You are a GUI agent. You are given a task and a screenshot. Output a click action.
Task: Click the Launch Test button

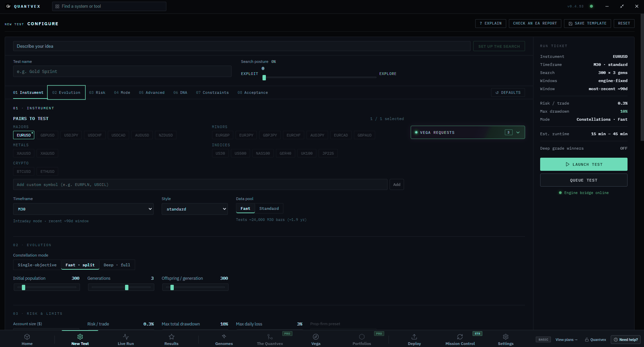(584, 164)
